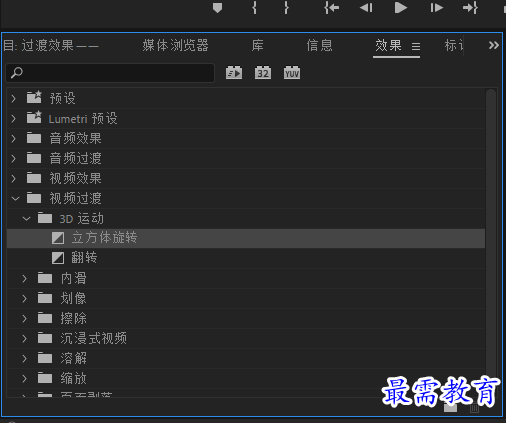The height and width of the screenshot is (423, 506).
Task: Click the Mark Out bracket icon
Action: [286, 8]
